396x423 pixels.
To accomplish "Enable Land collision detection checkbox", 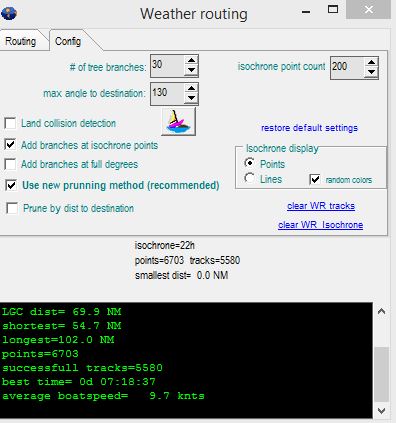I will pos(10,123).
